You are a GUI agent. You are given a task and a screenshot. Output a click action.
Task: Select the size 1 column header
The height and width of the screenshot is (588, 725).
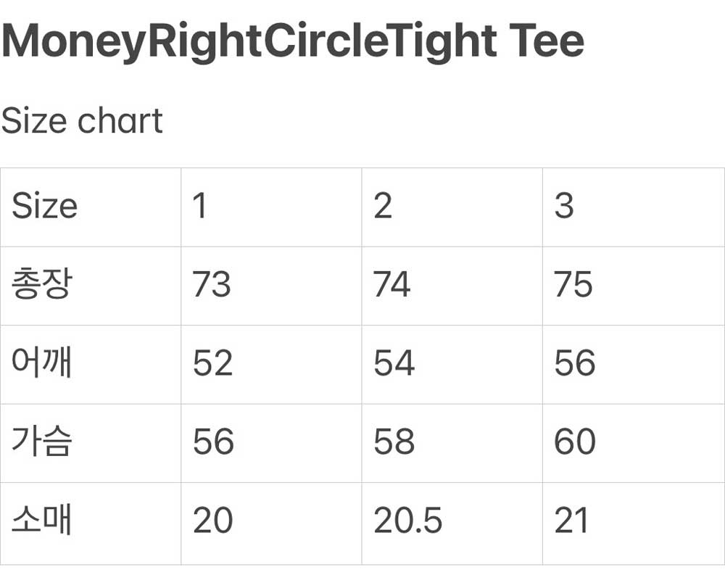(200, 206)
